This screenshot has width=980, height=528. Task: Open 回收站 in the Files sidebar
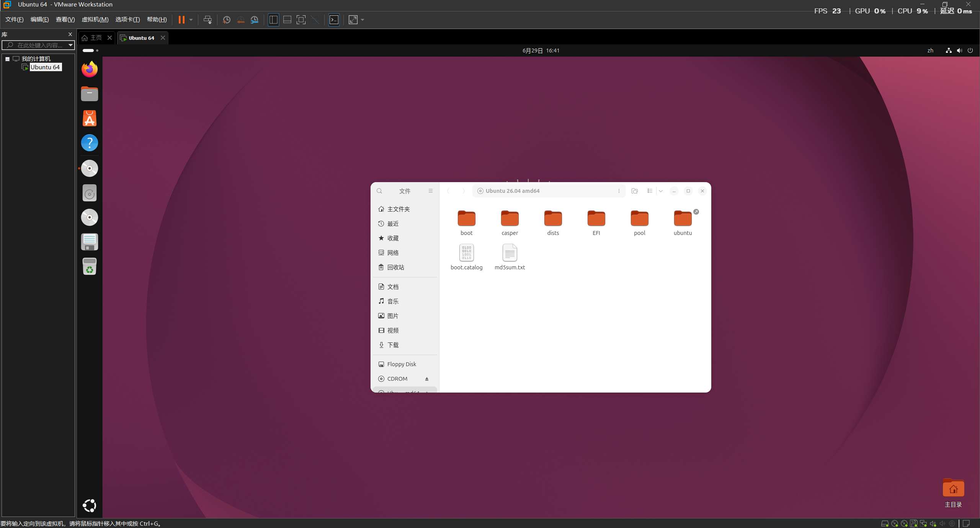[x=405, y=267]
